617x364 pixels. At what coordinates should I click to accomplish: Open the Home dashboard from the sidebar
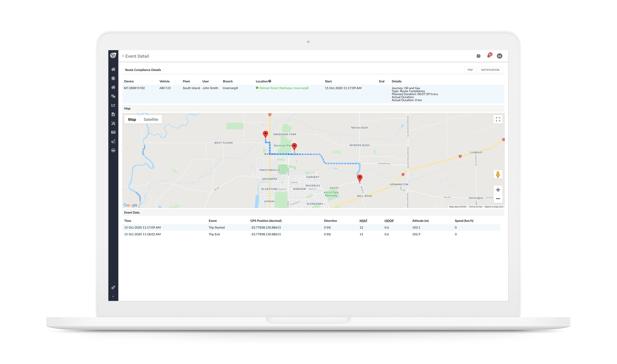click(x=113, y=70)
